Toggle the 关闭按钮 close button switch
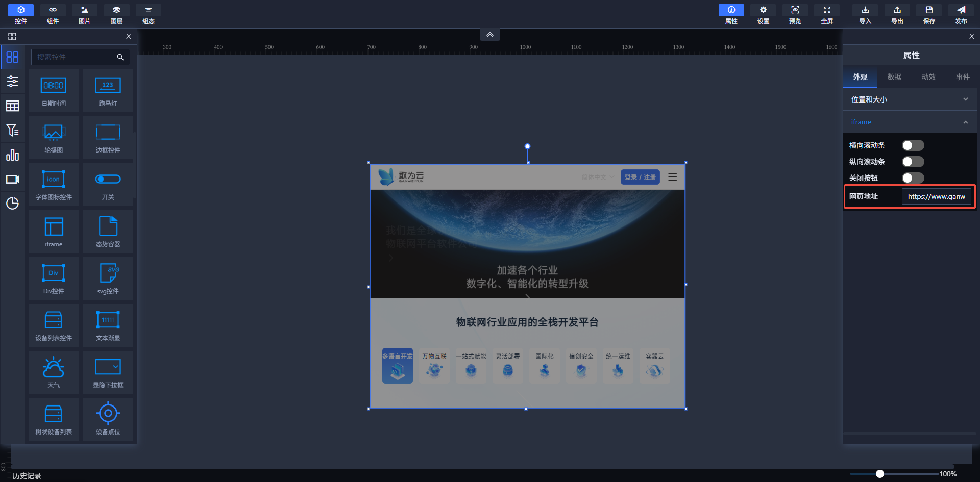This screenshot has height=482, width=980. tap(913, 178)
